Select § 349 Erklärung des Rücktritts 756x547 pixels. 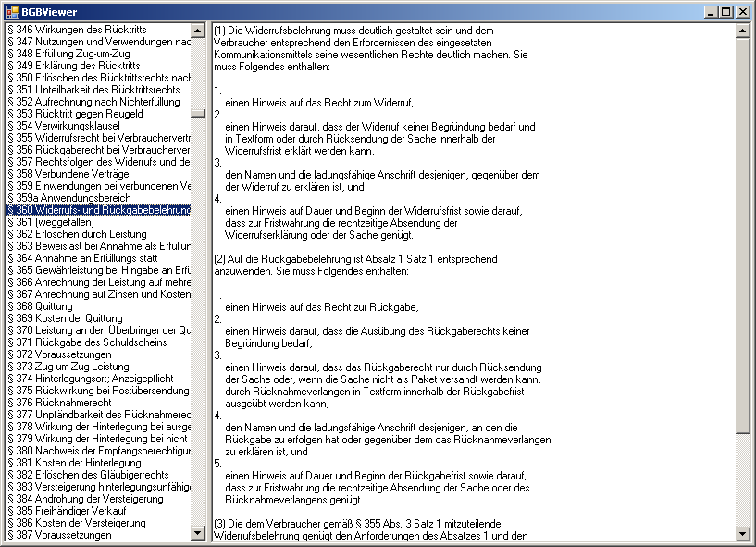[98, 66]
